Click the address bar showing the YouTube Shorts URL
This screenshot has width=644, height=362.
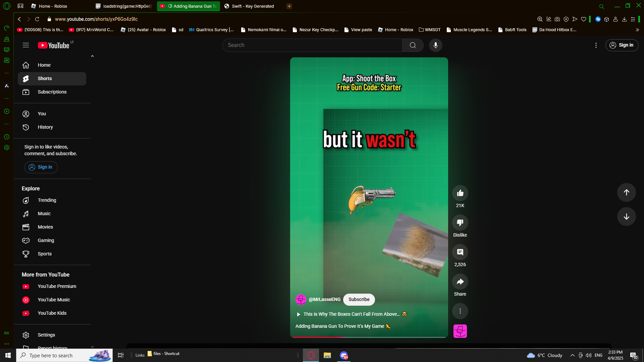pyautogui.click(x=96, y=19)
